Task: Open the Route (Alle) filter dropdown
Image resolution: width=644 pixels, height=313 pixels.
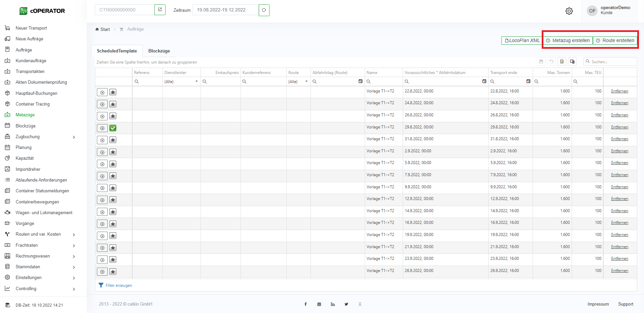Action: coord(306,81)
